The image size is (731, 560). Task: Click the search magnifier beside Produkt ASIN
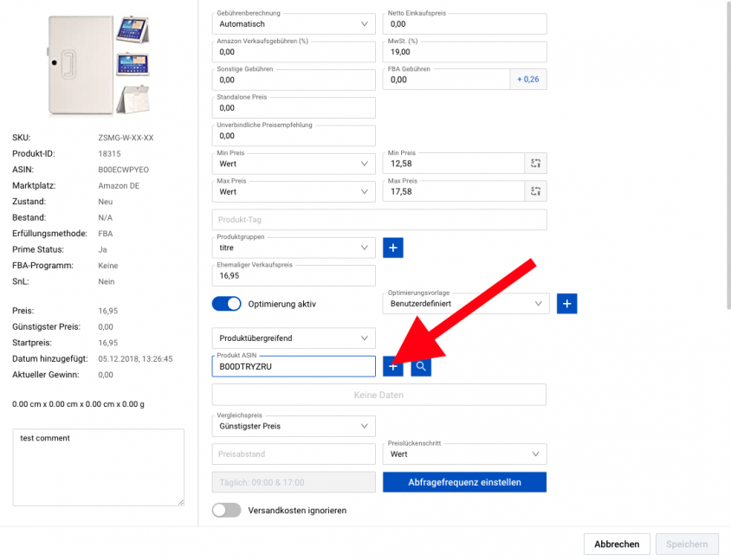coord(421,367)
